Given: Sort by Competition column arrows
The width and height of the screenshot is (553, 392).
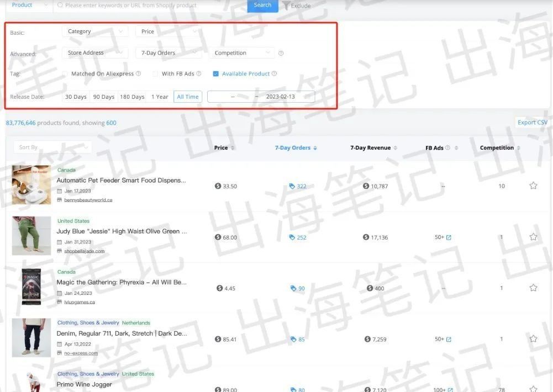Looking at the screenshot, I should (518, 148).
